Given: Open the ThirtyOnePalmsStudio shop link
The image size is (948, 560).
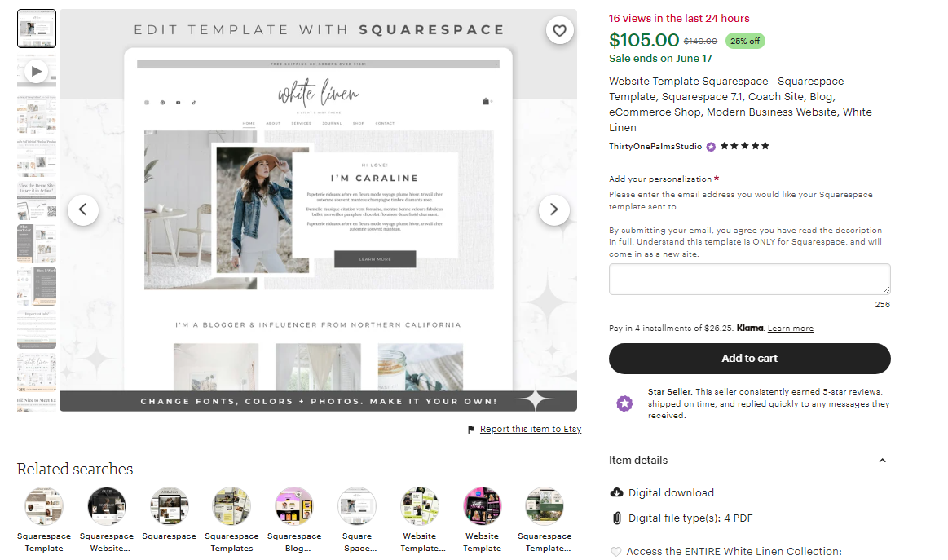Looking at the screenshot, I should [x=655, y=147].
